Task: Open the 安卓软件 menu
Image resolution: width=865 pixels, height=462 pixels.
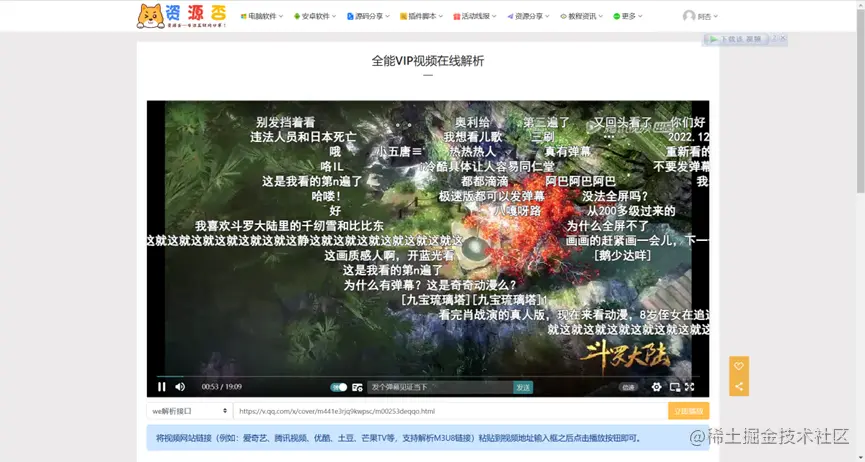Action: pos(315,17)
